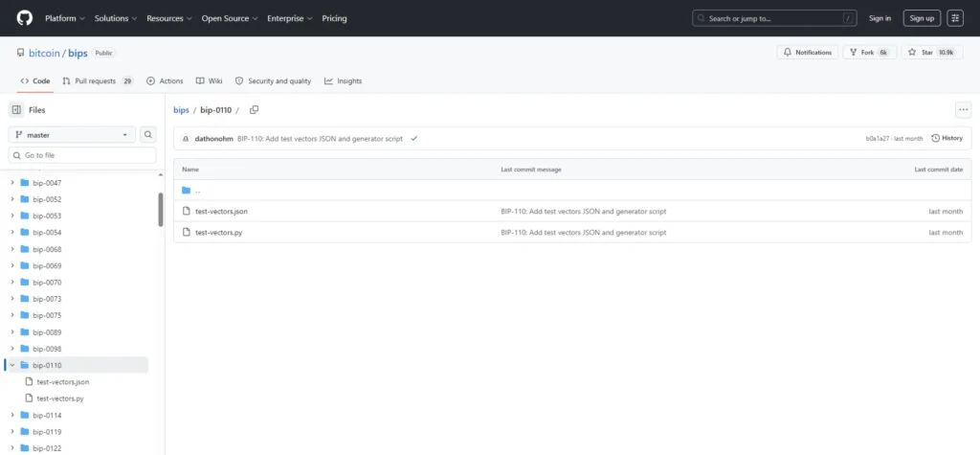Open test-vectors.py in file table
Viewport: 980px width, 455px height.
click(219, 232)
